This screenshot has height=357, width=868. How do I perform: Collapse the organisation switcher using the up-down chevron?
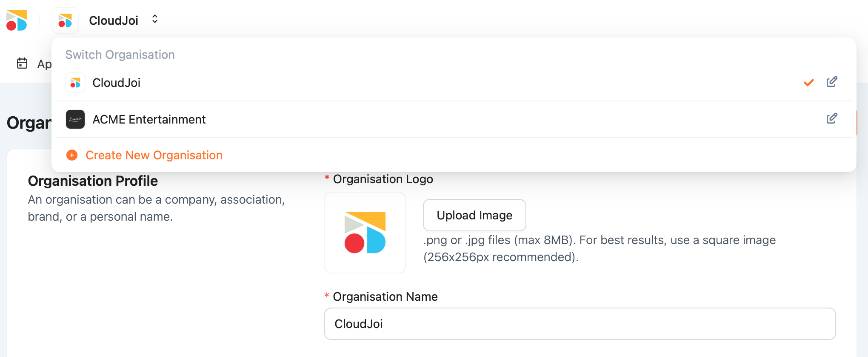click(x=155, y=19)
